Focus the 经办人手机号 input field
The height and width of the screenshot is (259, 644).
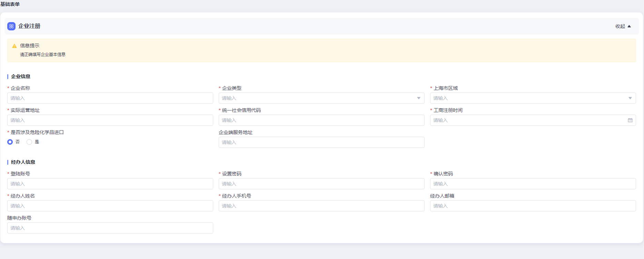[321, 206]
